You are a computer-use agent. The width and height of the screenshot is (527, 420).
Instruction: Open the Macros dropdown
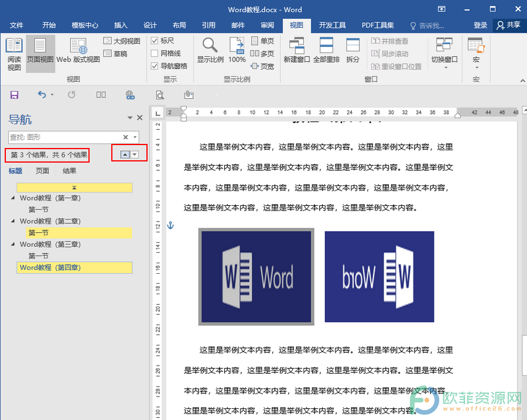tap(476, 53)
